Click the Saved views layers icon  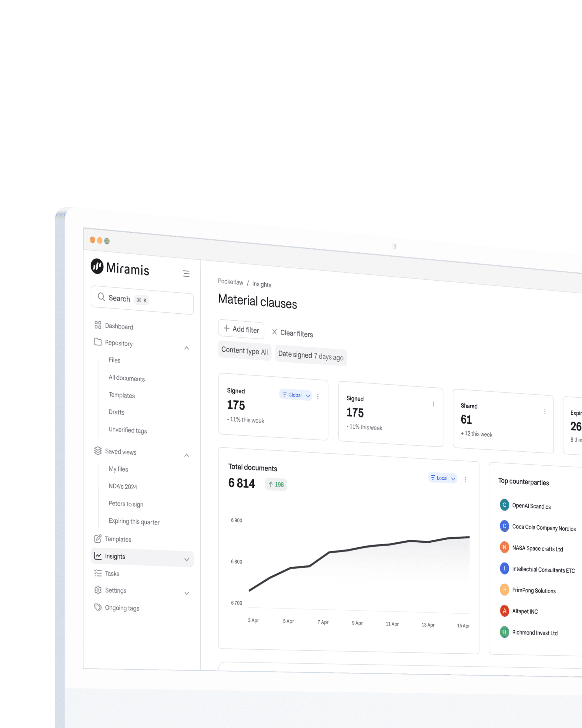(x=98, y=451)
